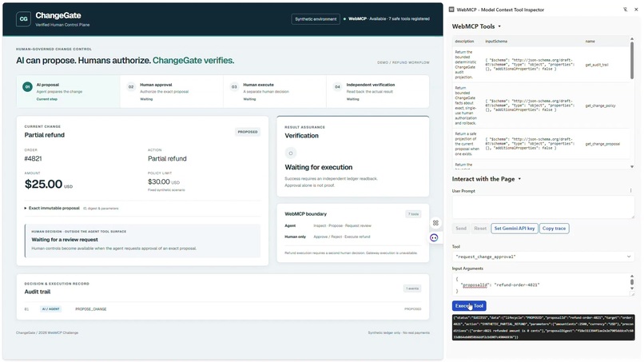The height and width of the screenshot is (362, 644).
Task: Click the tools table vertical scrollbar thumb
Action: 632,61
